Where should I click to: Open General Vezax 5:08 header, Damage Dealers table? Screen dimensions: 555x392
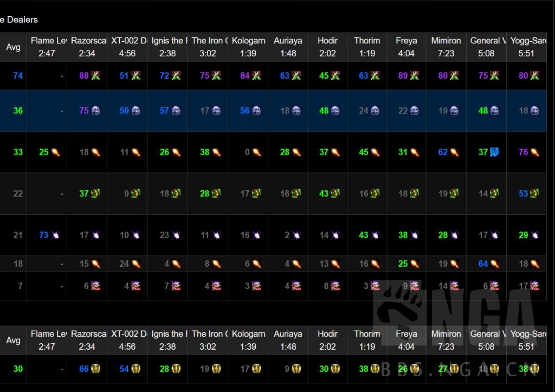[x=486, y=47]
